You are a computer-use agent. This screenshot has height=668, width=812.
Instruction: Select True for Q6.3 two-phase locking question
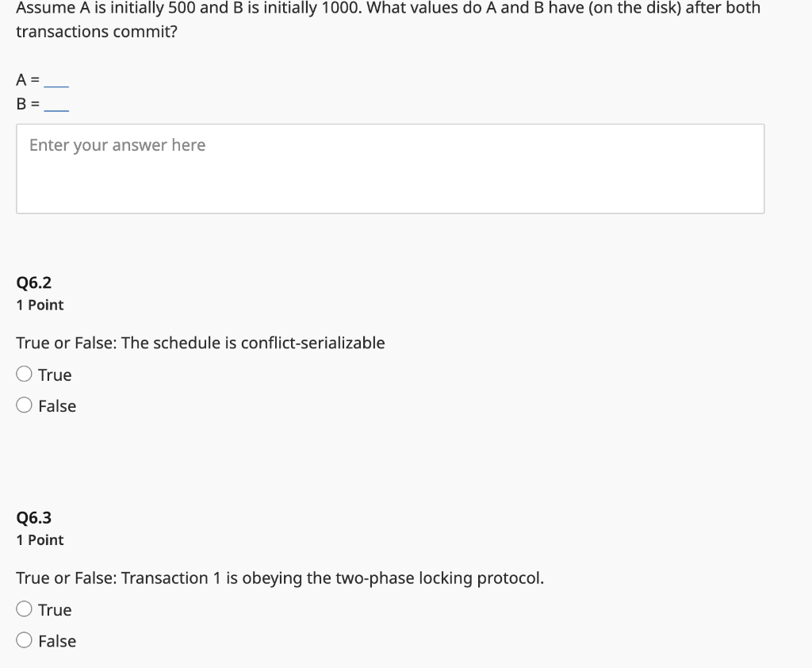click(24, 608)
